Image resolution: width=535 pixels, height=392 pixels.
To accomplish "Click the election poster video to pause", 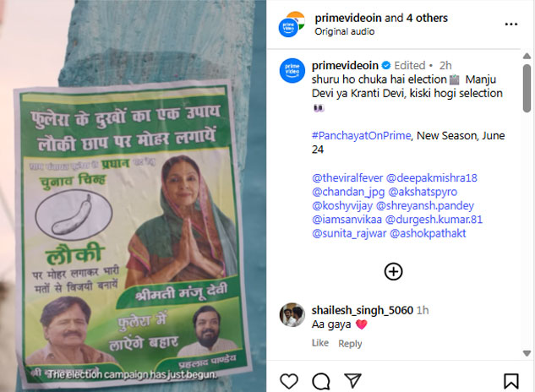I will point(133,196).
